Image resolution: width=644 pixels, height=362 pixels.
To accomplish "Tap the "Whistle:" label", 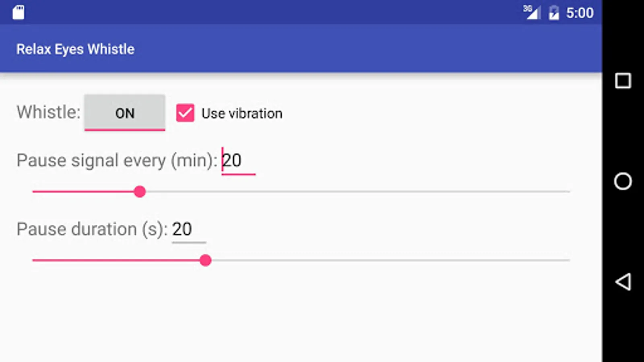I will coord(48,112).
